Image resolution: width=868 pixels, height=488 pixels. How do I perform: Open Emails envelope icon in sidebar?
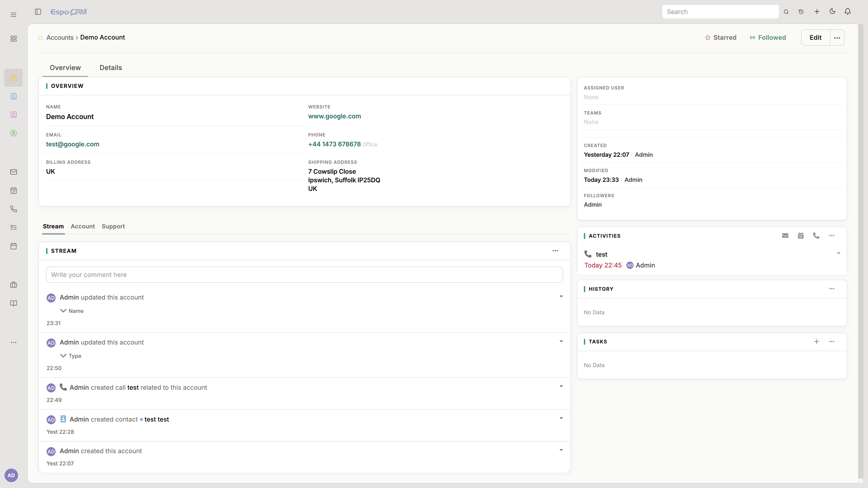pyautogui.click(x=14, y=172)
